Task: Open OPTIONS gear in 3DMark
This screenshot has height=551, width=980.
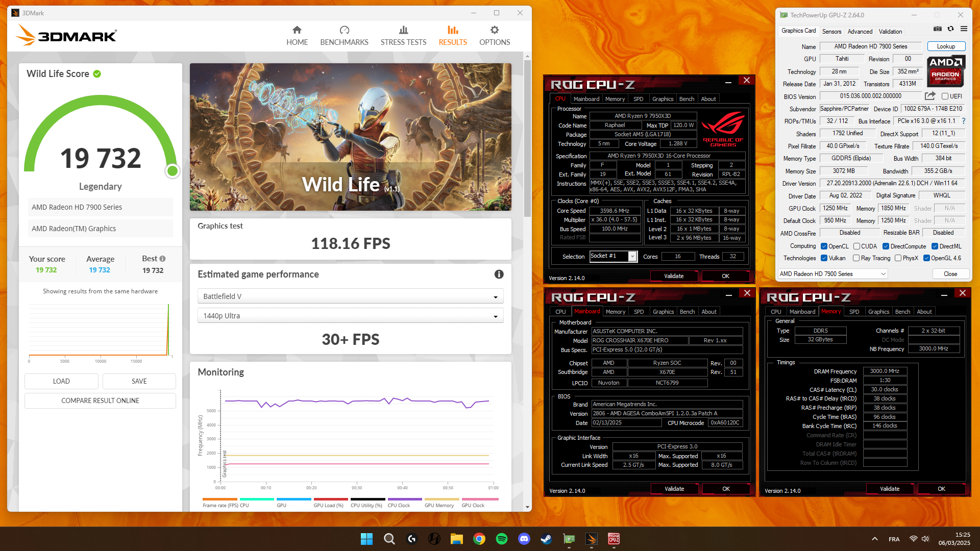Action: [495, 36]
